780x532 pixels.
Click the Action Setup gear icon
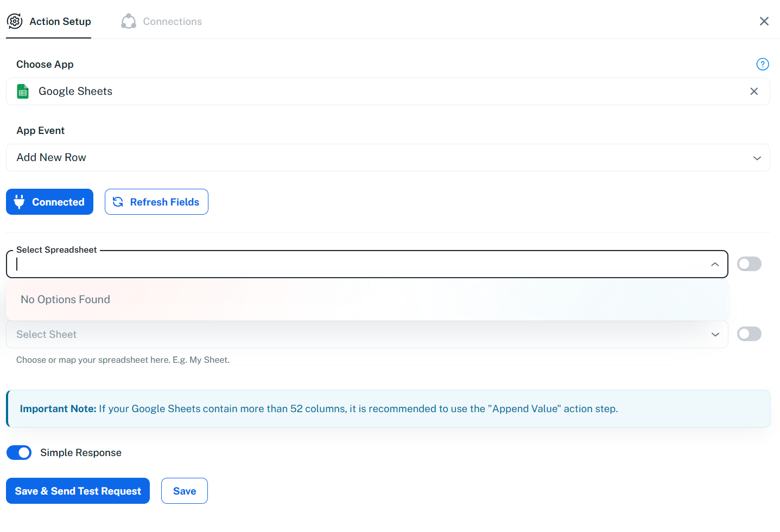tap(15, 21)
